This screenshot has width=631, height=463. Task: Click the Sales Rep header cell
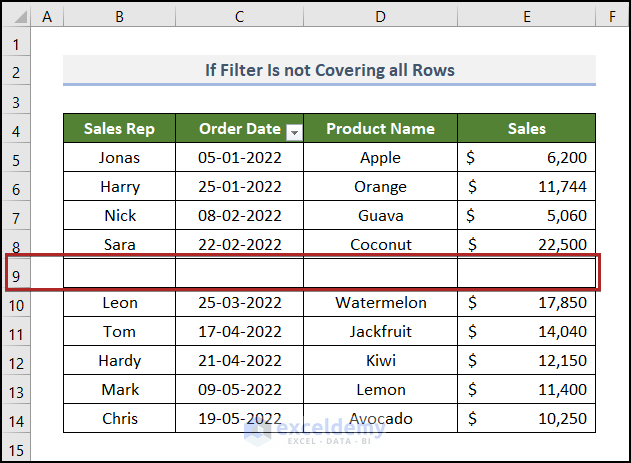tap(119, 128)
